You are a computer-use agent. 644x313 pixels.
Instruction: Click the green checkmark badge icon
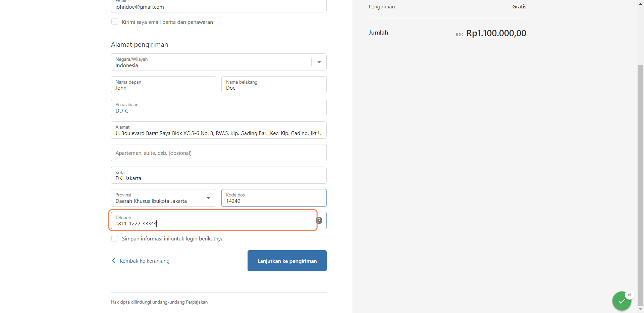click(622, 301)
